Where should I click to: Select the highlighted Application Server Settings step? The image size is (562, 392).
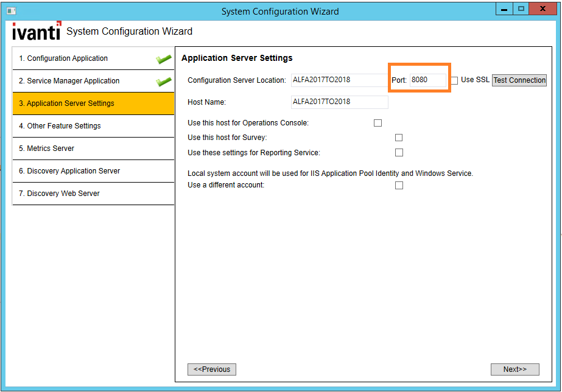pyautogui.click(x=93, y=103)
